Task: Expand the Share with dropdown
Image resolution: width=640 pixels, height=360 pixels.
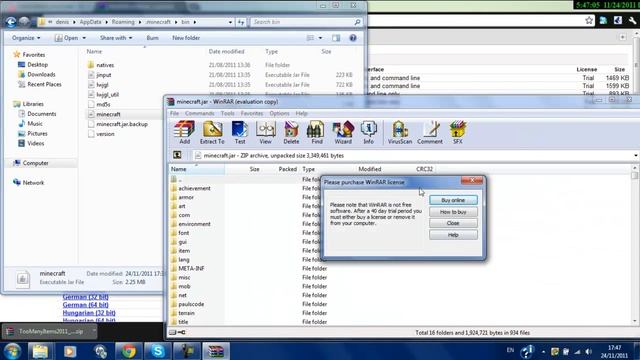Action: coord(116,38)
